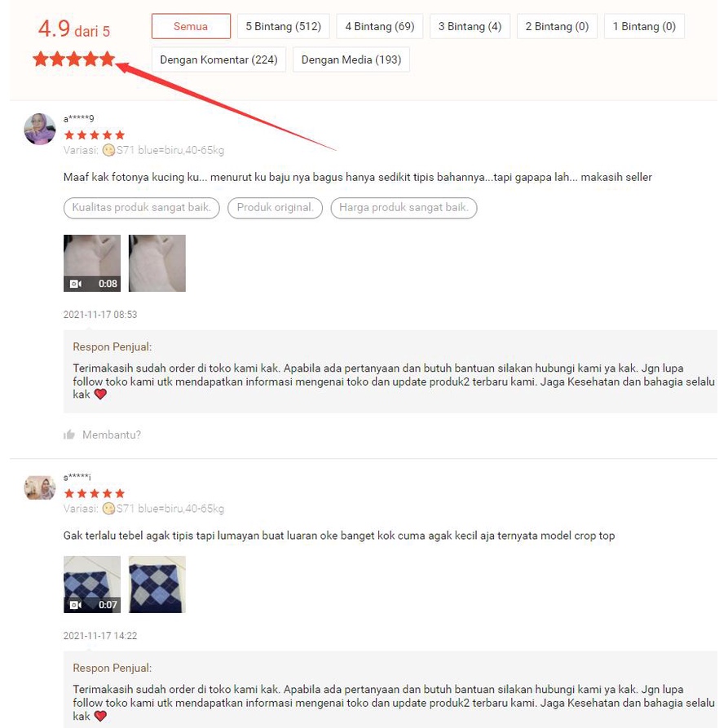
Task: Filter reviews by 5 Bintang (512)
Action: pos(283,26)
